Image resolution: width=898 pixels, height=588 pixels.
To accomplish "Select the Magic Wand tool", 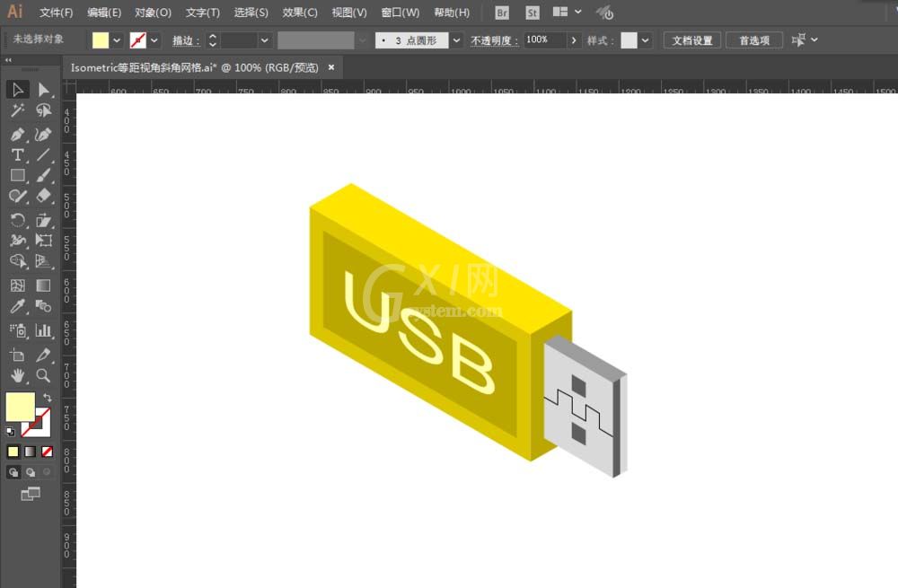I will coord(17,110).
